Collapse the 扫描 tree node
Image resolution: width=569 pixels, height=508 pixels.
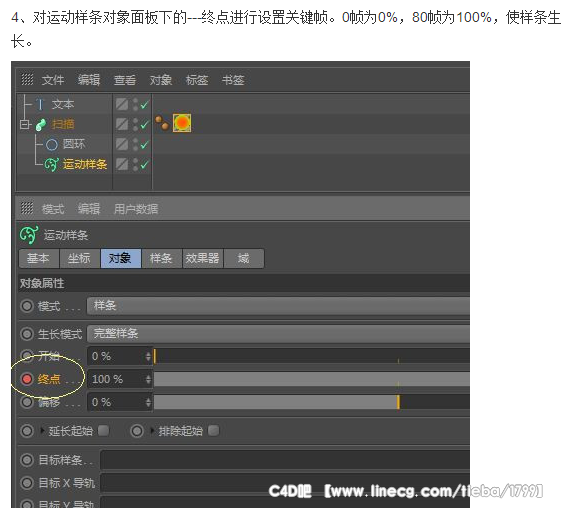24,125
